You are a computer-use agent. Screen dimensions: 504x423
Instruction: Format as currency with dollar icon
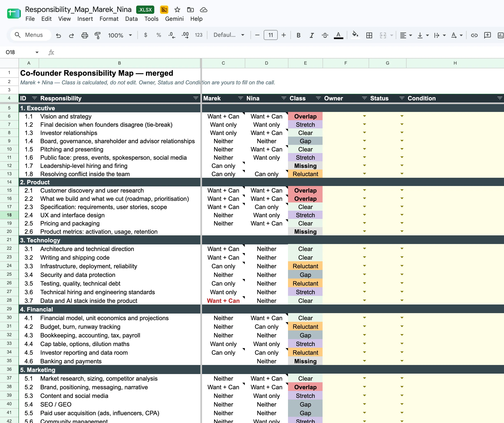tap(145, 35)
